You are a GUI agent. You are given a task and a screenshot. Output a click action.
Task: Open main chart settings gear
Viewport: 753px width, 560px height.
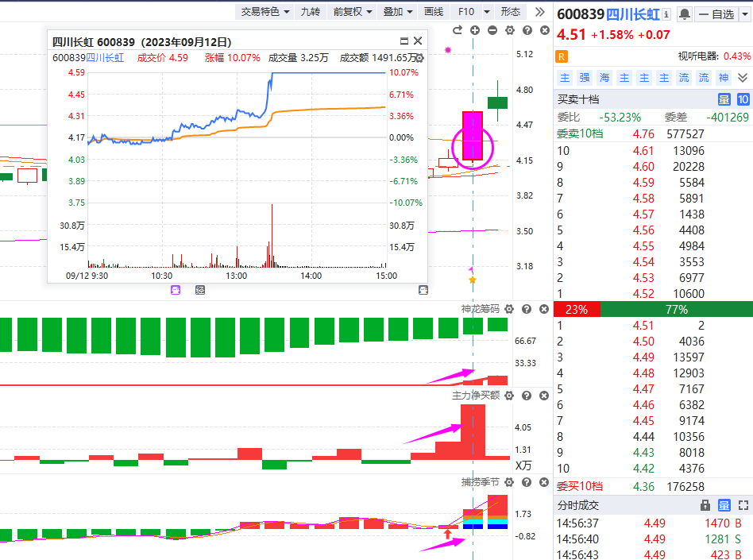(509, 30)
